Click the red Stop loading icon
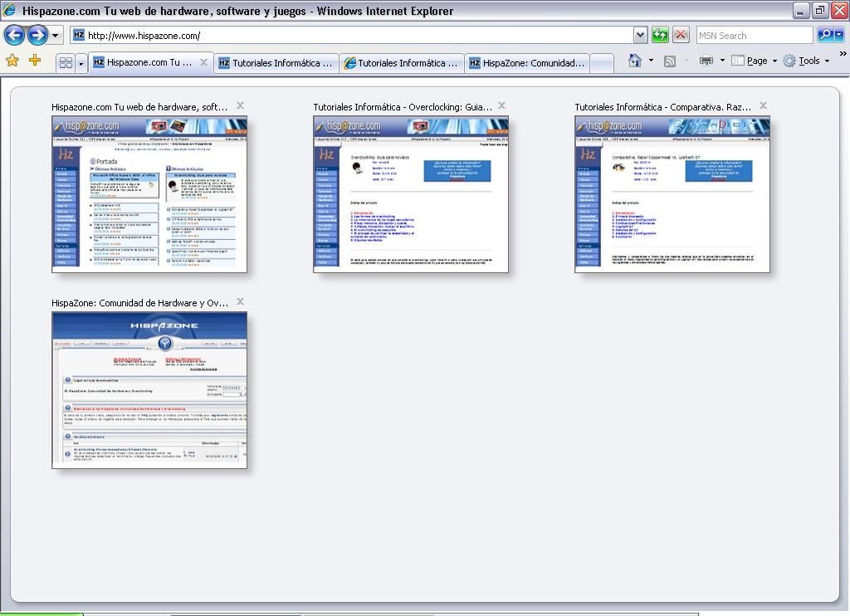The width and height of the screenshot is (850, 616). (x=681, y=35)
